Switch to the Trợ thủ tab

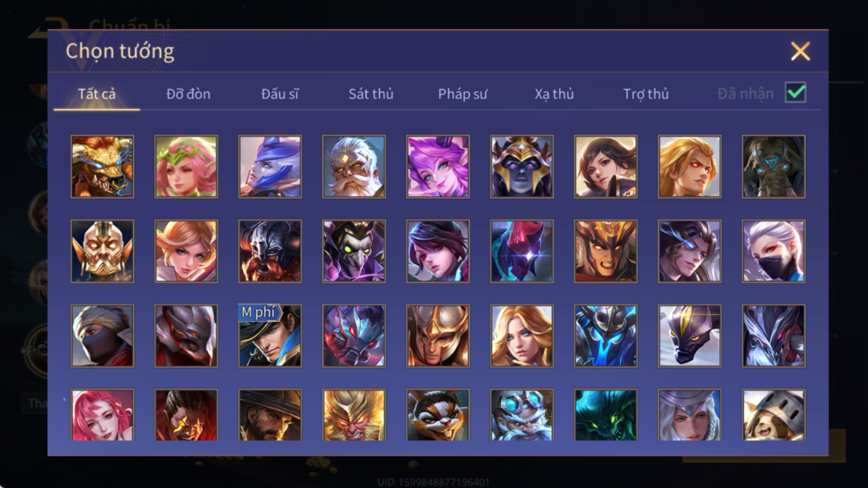click(646, 94)
